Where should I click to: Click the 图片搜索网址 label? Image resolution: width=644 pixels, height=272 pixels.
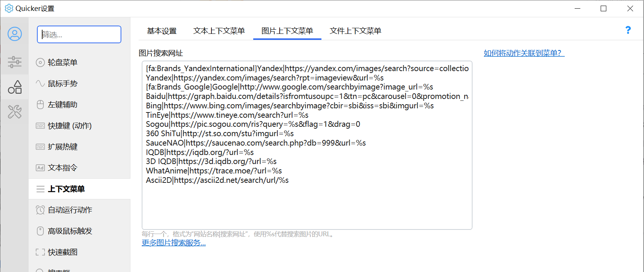coord(161,53)
